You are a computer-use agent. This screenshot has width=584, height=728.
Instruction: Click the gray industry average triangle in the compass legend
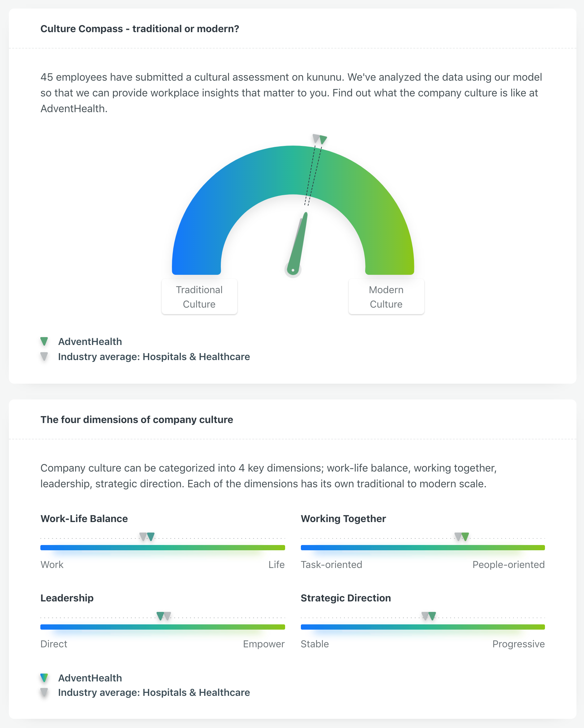(44, 356)
